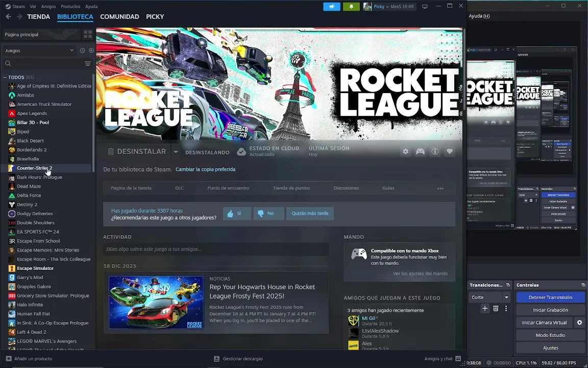Open collections grid view icon
588x368 pixels.
tap(88, 34)
